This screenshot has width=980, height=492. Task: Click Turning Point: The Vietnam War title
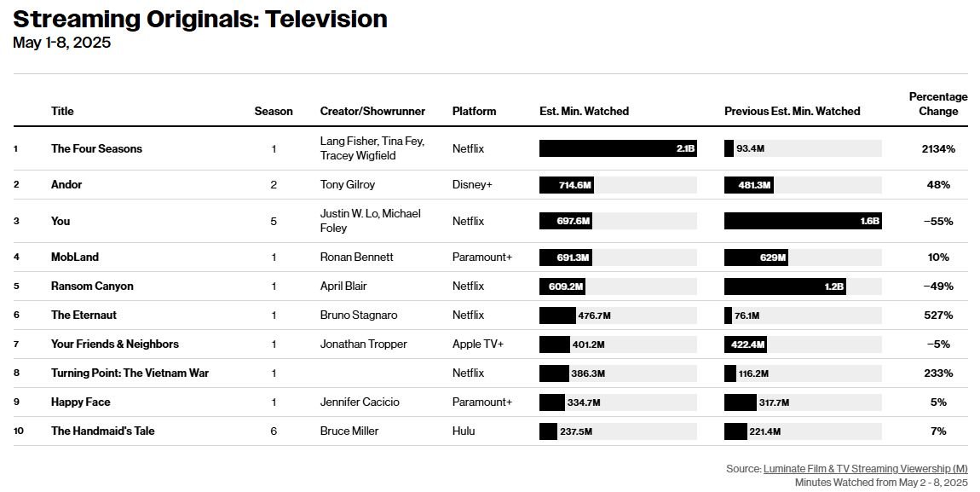130,373
